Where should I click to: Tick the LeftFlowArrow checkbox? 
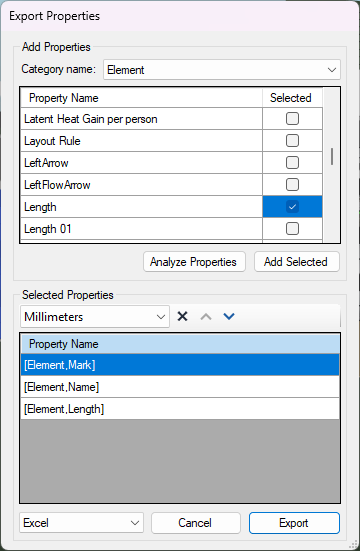coord(292,184)
